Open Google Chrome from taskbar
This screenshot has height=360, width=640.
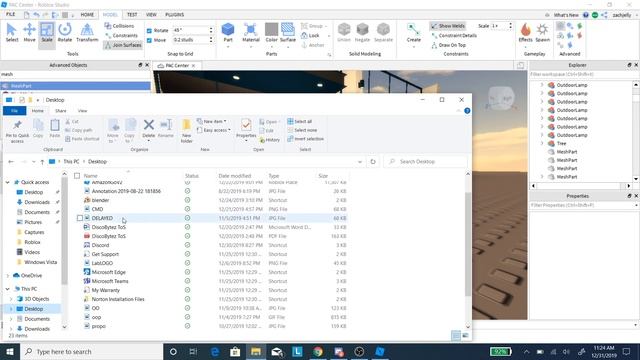pos(318,351)
